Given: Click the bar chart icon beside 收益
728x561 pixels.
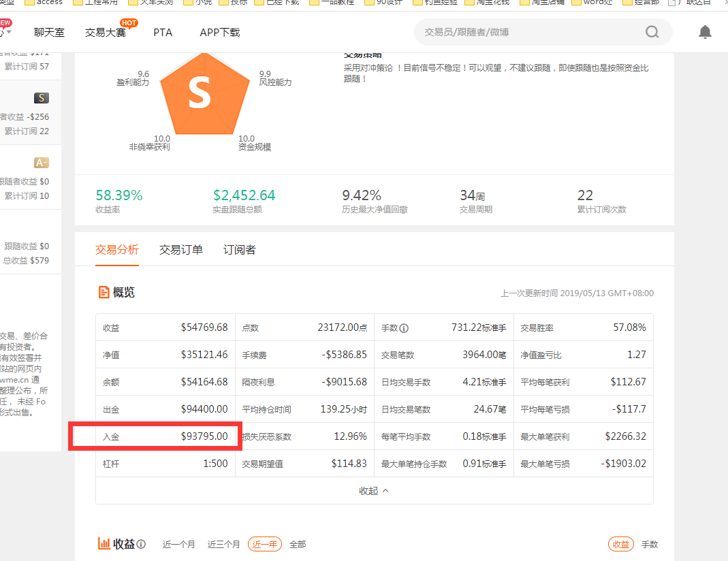Looking at the screenshot, I should coord(104,543).
